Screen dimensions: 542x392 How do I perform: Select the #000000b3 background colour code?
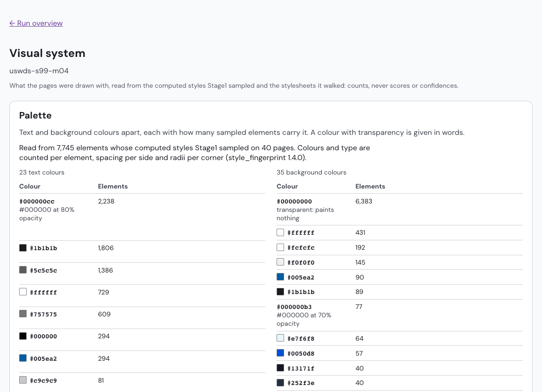(x=294, y=307)
